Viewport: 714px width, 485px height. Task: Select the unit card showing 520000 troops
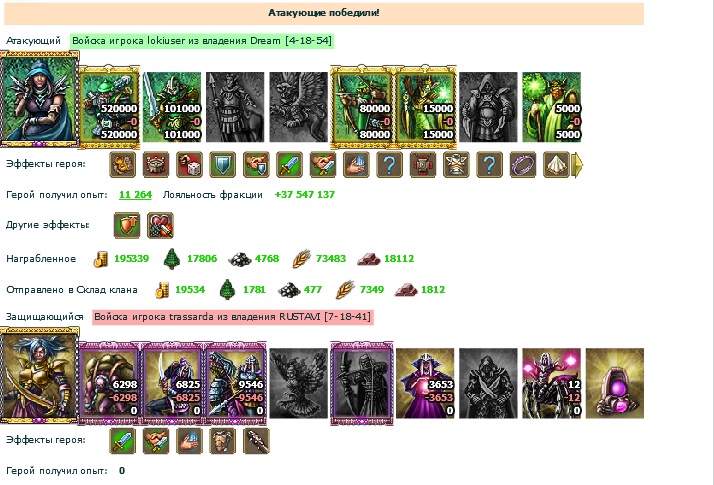(x=109, y=107)
